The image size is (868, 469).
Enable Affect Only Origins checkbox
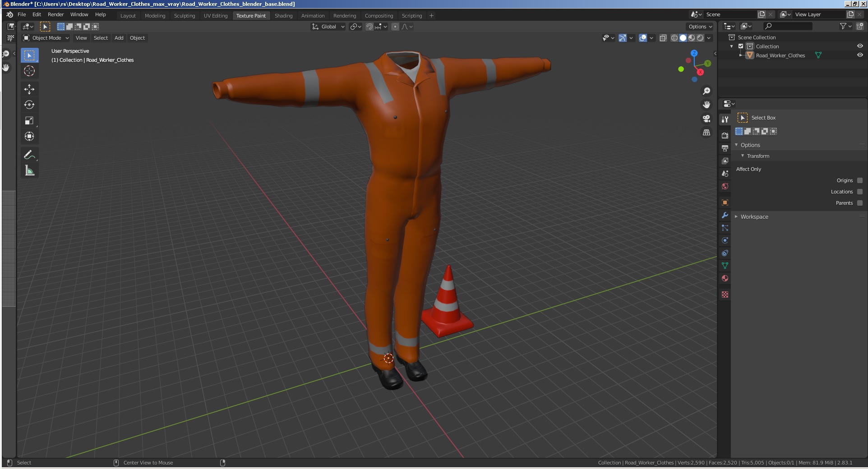point(860,180)
